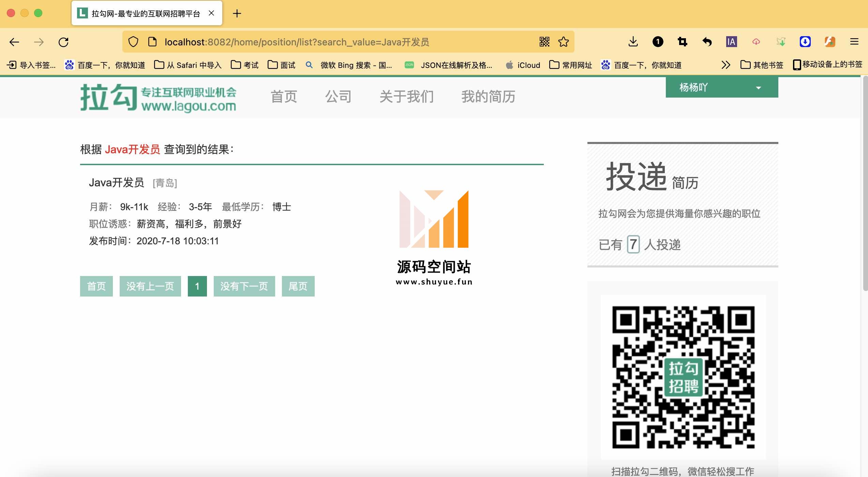Image resolution: width=868 pixels, height=477 pixels.
Task: Click the orange extension icon in toolbar
Action: 829,42
